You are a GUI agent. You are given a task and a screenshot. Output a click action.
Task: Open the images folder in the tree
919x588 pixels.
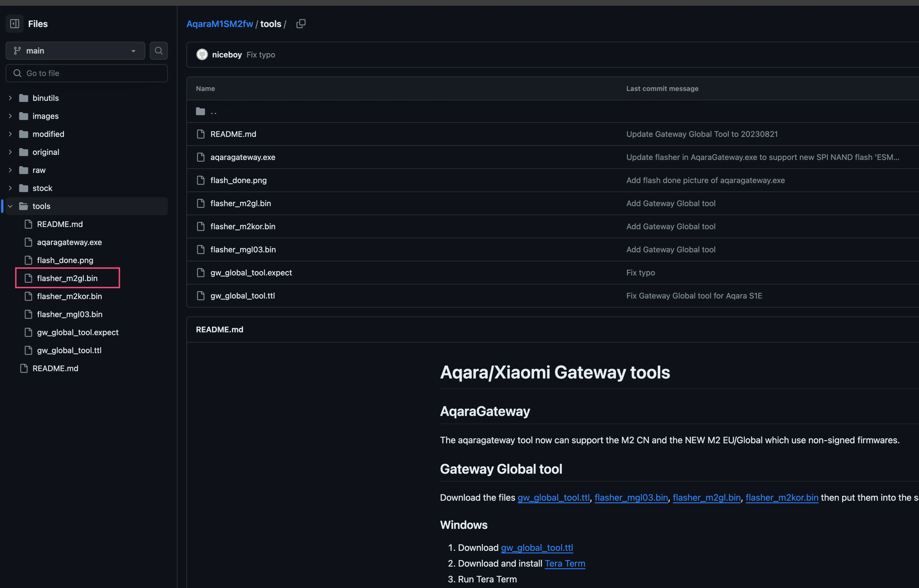46,116
